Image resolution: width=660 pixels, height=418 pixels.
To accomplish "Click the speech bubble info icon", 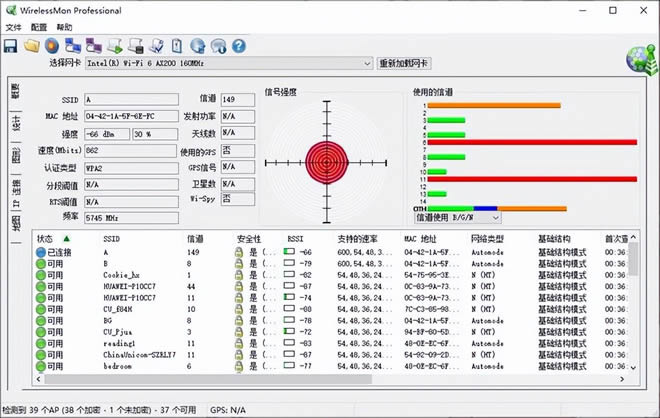I will 218,46.
